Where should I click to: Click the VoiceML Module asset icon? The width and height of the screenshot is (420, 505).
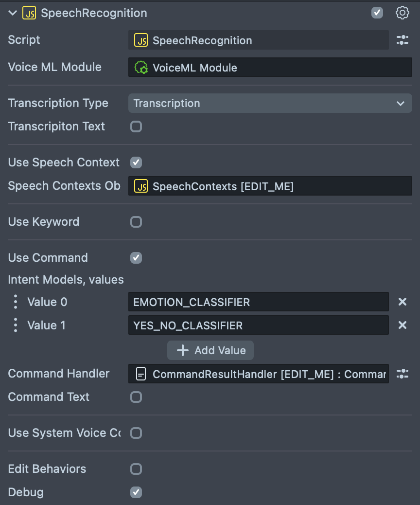click(141, 68)
